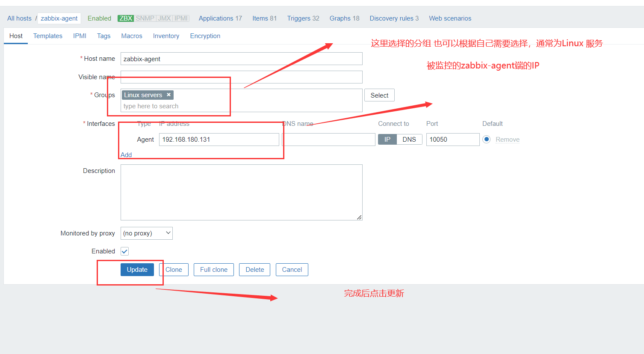The height and width of the screenshot is (354, 644).
Task: Open Applications 17 link
Action: coord(220,18)
